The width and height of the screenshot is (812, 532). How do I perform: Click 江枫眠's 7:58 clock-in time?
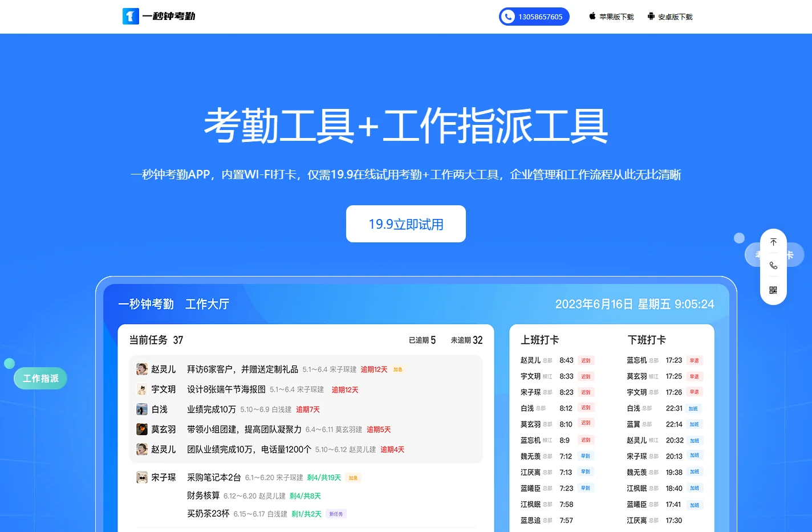coord(566,505)
